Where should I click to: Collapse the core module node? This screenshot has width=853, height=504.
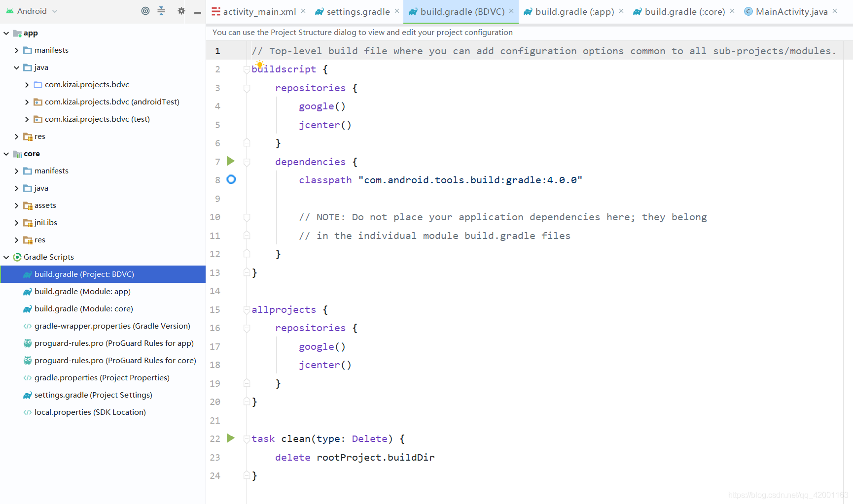point(6,154)
